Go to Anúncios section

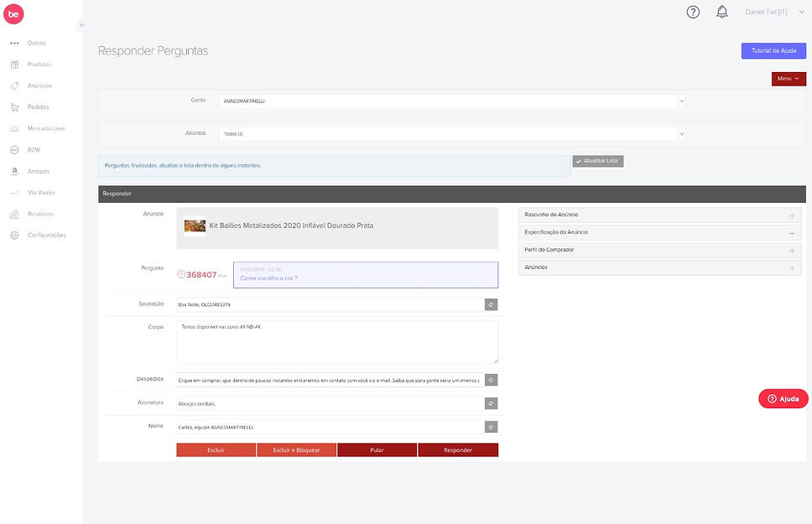tap(40, 86)
